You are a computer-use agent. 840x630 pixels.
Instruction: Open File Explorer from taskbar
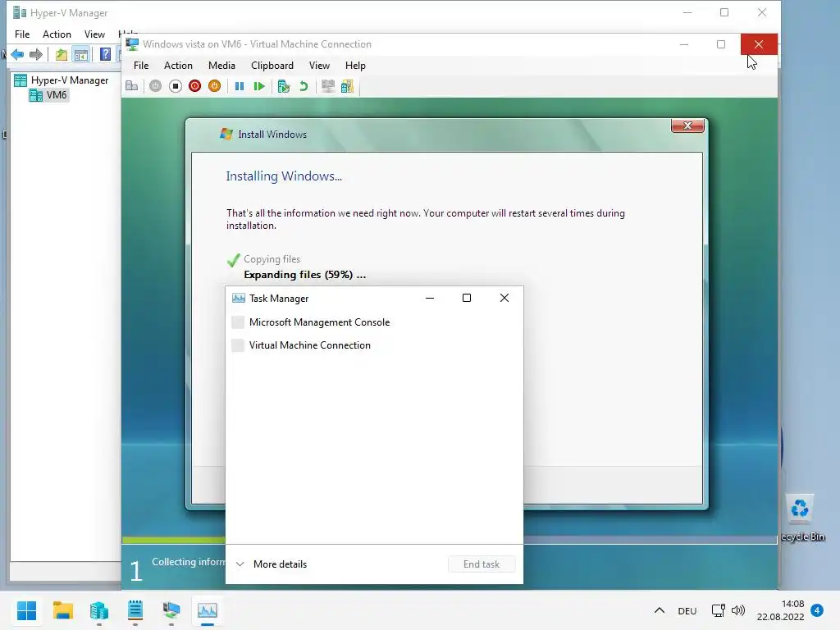click(62, 610)
